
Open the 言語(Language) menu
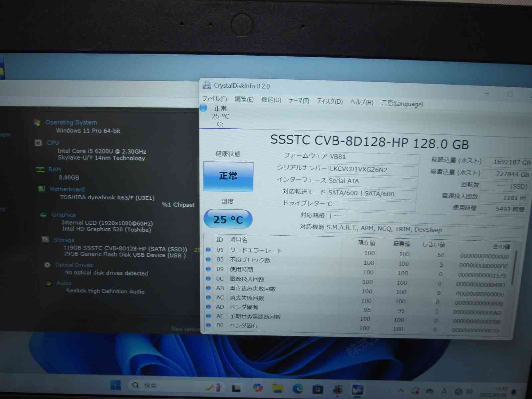point(402,104)
